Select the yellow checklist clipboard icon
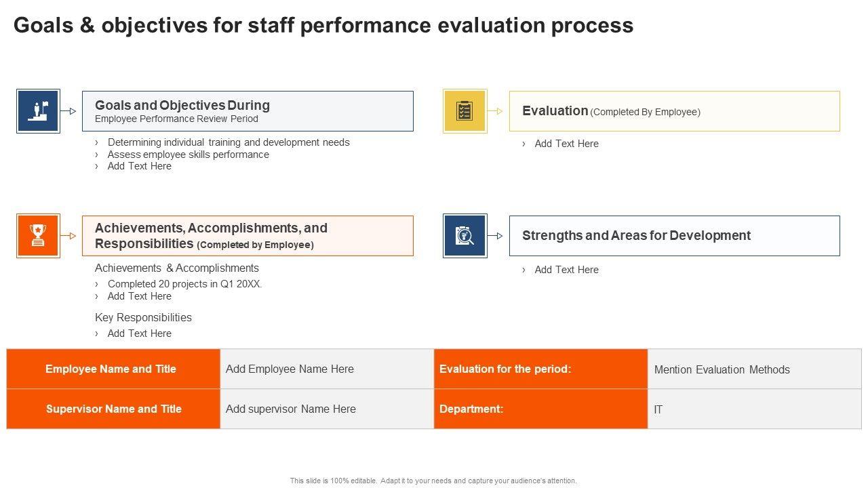Viewport: 868px width, 488px height. 465,111
